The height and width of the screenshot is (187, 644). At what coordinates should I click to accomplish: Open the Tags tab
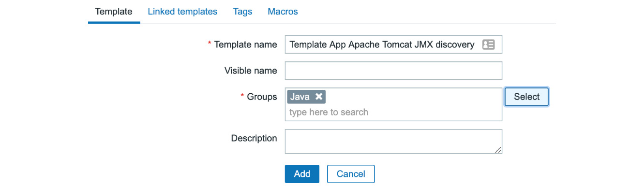[x=242, y=11]
